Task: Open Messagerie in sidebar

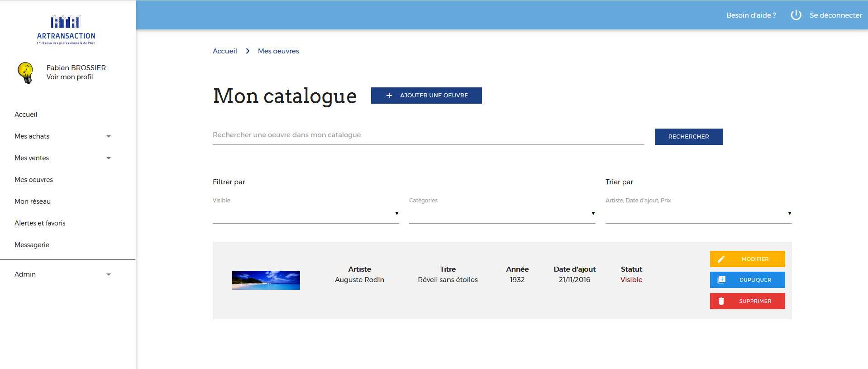Action: click(x=32, y=245)
